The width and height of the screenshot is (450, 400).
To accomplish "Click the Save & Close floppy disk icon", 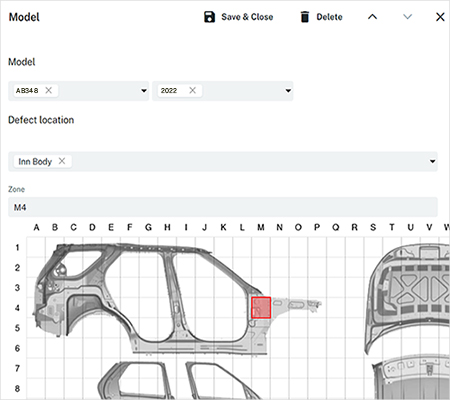I will pyautogui.click(x=209, y=17).
